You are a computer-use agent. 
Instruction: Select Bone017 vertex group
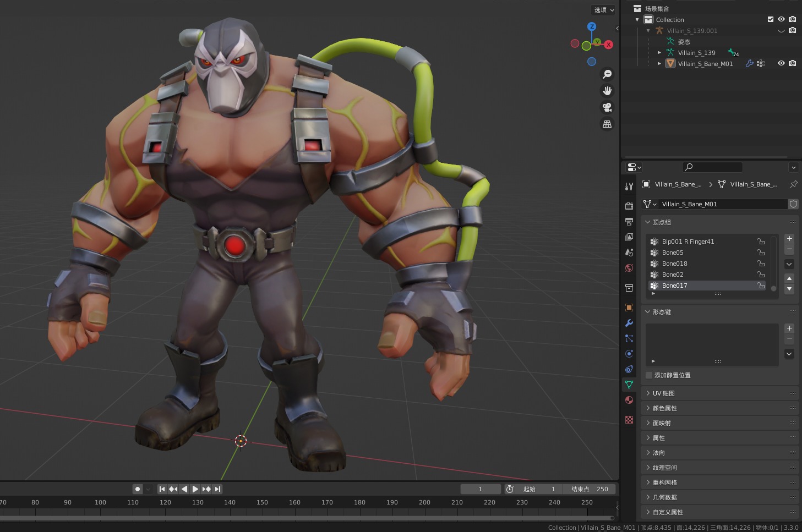point(708,286)
